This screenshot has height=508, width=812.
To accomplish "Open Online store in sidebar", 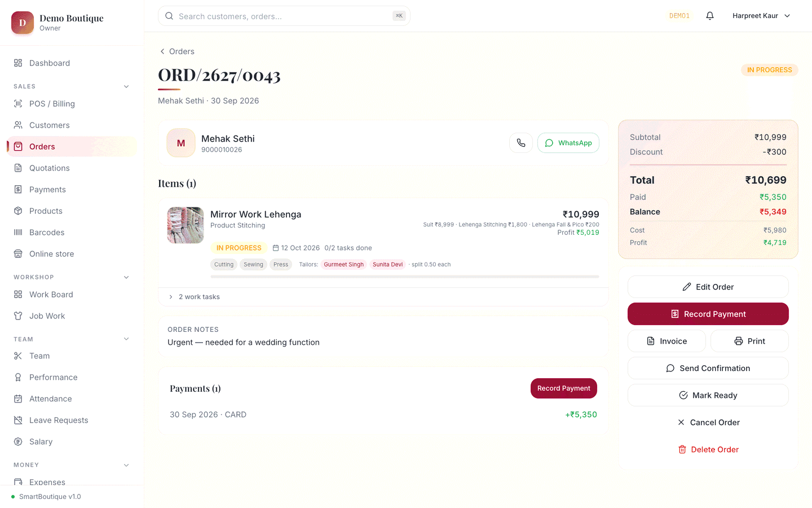I will 72,254.
